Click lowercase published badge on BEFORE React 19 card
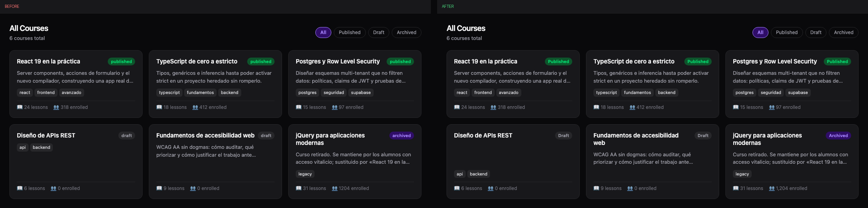The height and width of the screenshot is (208, 868). (x=121, y=61)
